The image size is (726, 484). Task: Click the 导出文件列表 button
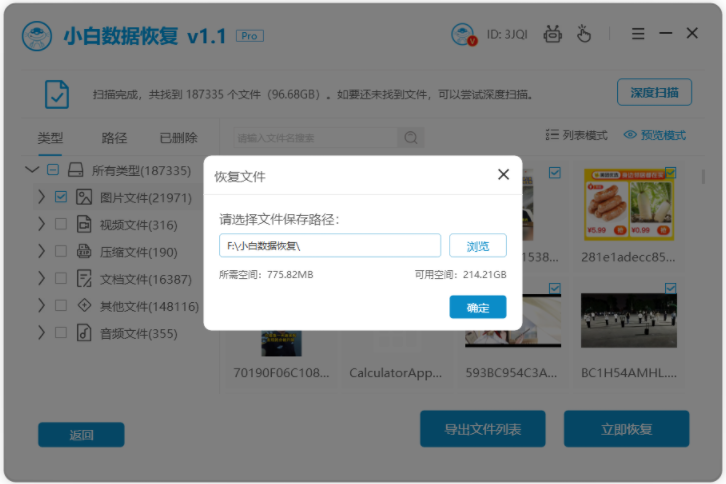(x=482, y=429)
